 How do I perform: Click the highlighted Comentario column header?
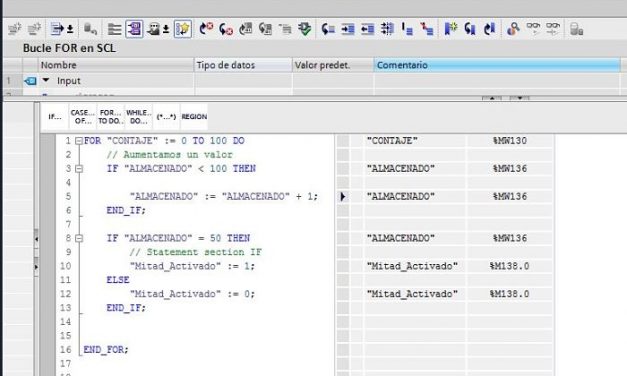(497, 65)
